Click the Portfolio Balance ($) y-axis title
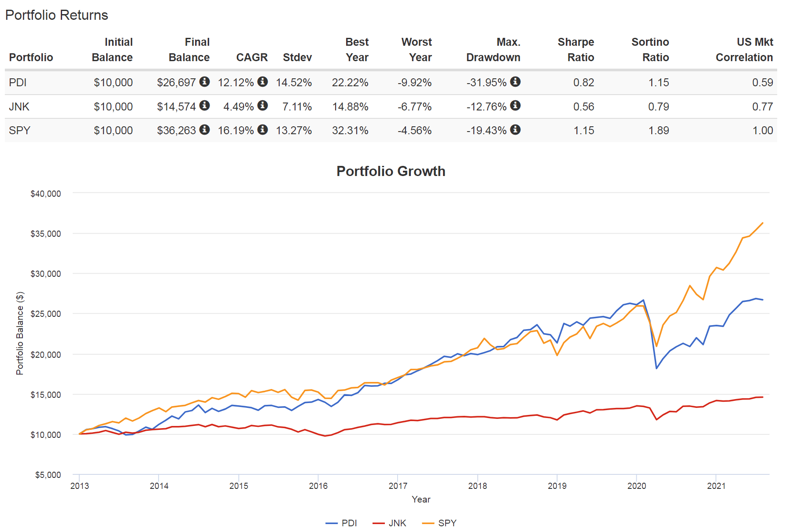 pos(20,334)
